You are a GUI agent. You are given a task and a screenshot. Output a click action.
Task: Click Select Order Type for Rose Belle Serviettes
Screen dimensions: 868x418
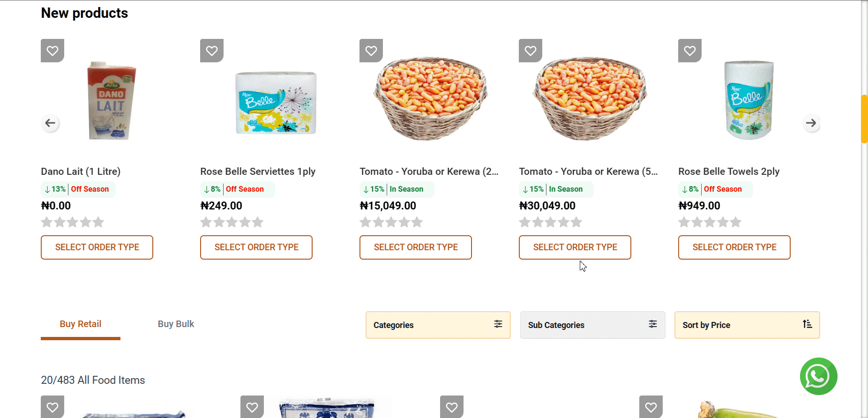tap(256, 247)
